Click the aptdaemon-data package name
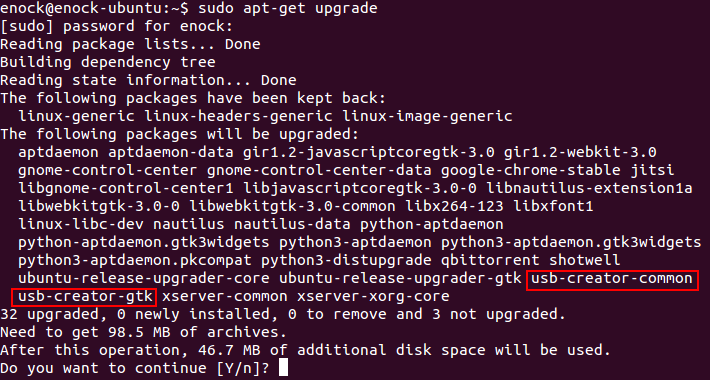Viewport: 710px width, 380px height. (171, 152)
